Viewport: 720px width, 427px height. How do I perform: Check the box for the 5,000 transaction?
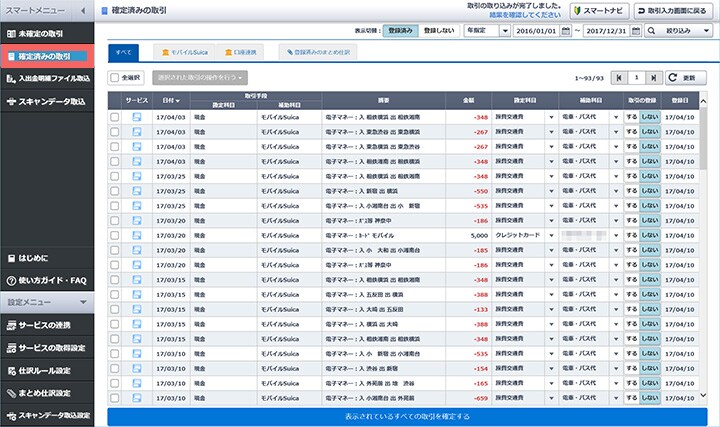click(114, 235)
